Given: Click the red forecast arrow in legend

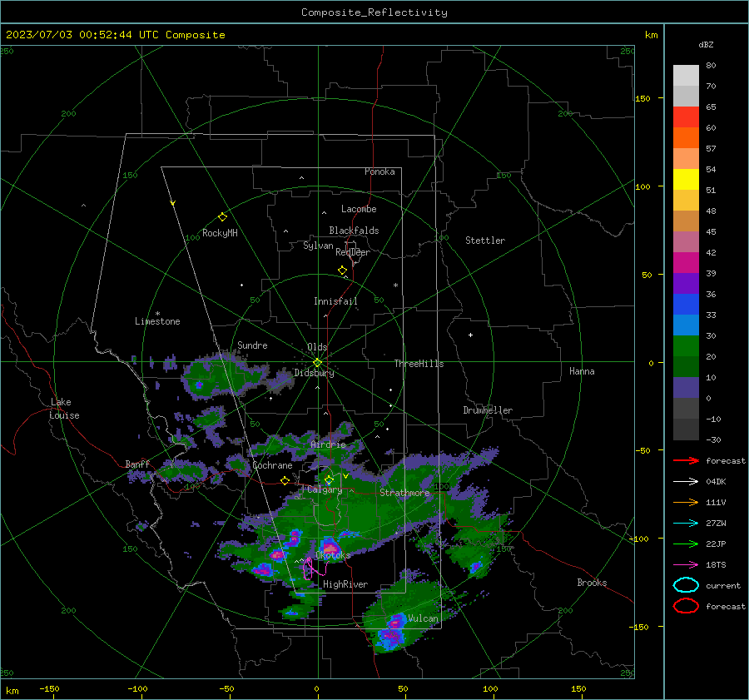Looking at the screenshot, I should point(686,460).
